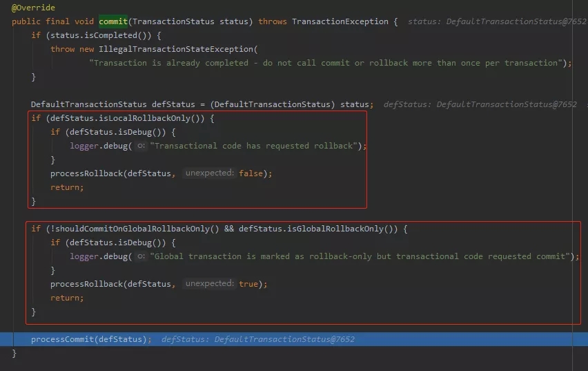
Task: Click the second return statement
Action: [x=67, y=298]
